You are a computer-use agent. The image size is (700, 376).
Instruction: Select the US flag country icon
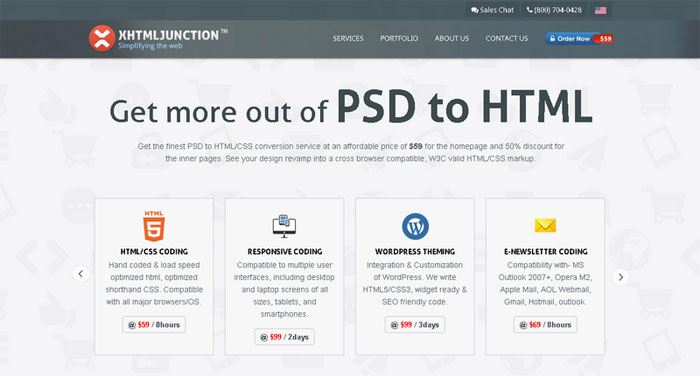600,10
